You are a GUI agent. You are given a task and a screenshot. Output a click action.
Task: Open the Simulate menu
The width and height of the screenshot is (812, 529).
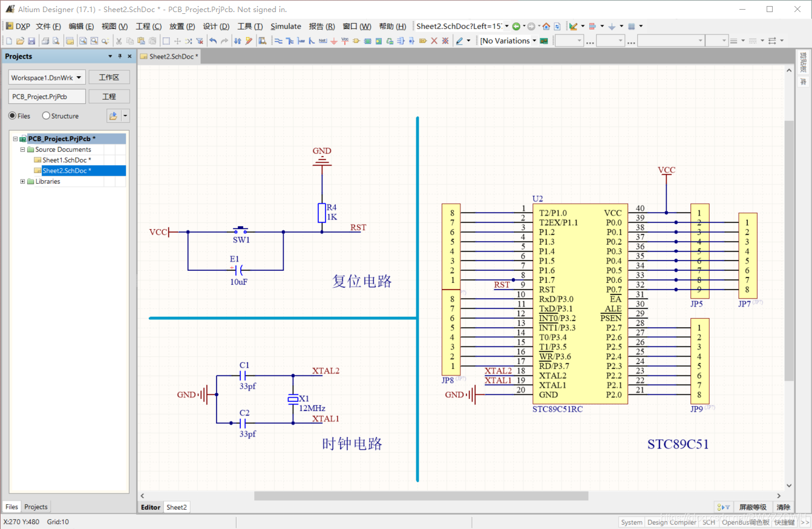(286, 26)
